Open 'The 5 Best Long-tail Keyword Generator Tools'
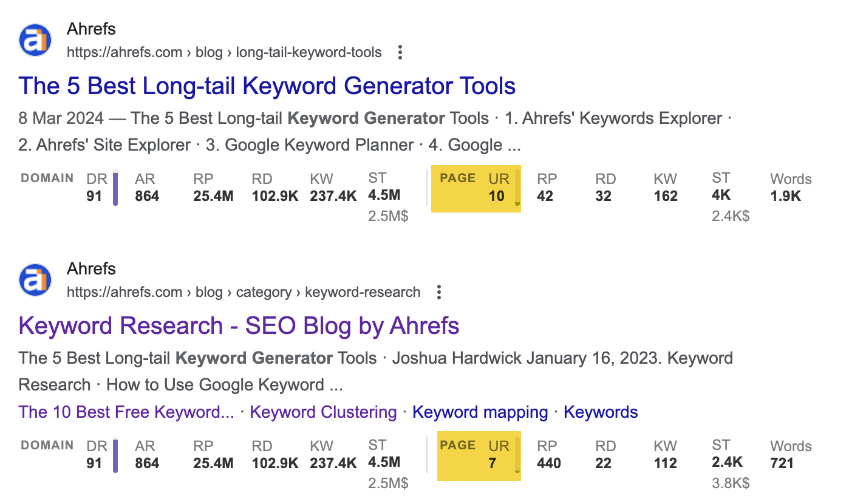The image size is (849, 504). point(267,86)
